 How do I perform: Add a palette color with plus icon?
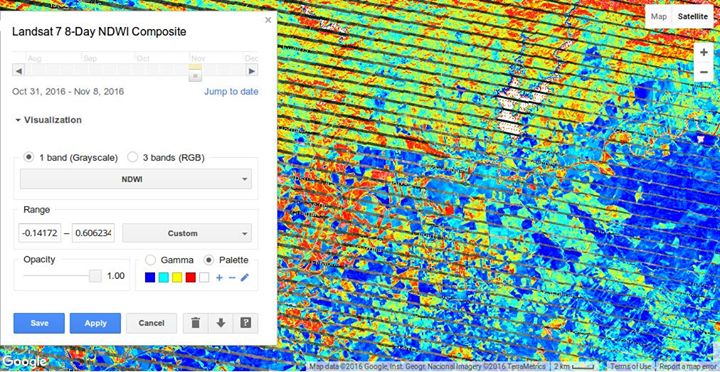tap(219, 277)
